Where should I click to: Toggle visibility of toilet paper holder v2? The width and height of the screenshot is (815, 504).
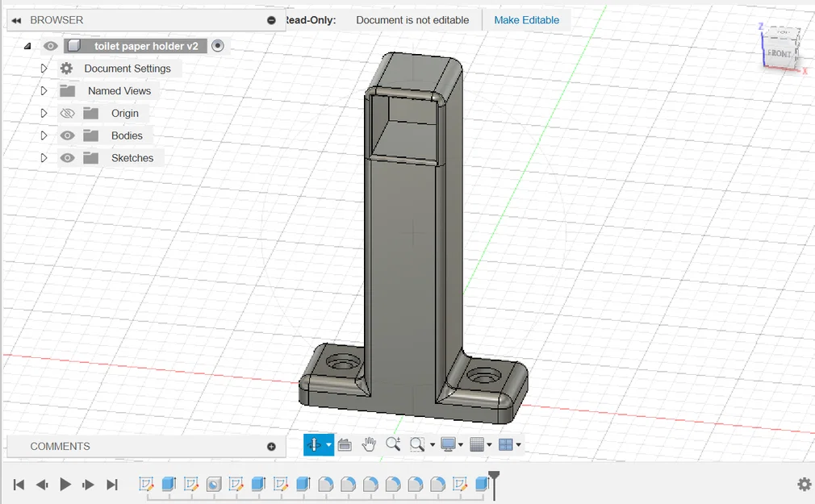[x=50, y=46]
